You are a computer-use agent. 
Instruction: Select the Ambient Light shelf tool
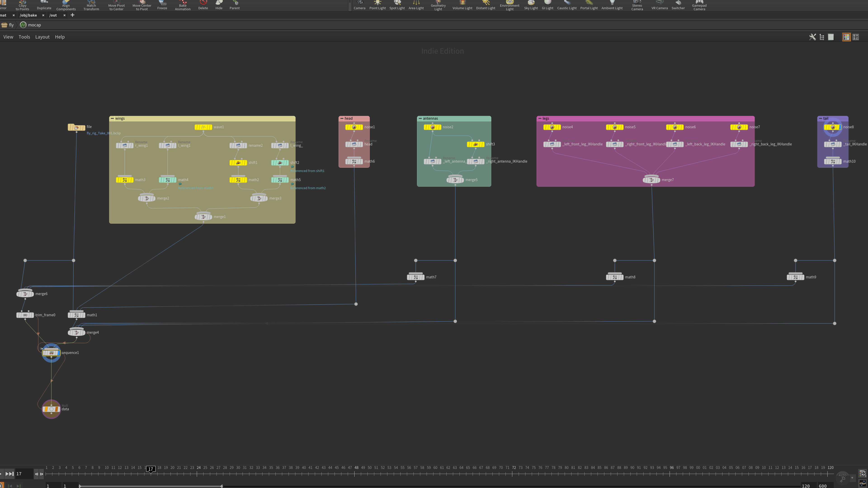click(612, 5)
